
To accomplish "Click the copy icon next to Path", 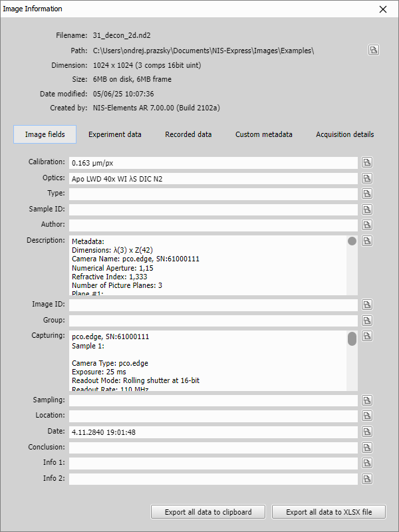I will click(374, 51).
